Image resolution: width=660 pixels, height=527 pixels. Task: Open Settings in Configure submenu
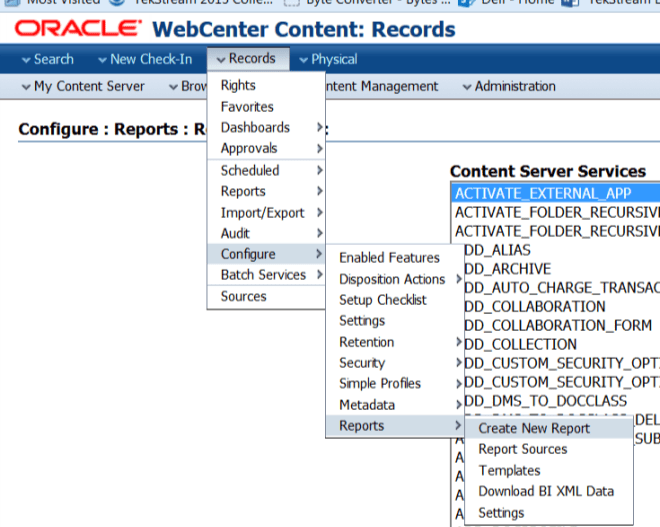tap(395, 321)
